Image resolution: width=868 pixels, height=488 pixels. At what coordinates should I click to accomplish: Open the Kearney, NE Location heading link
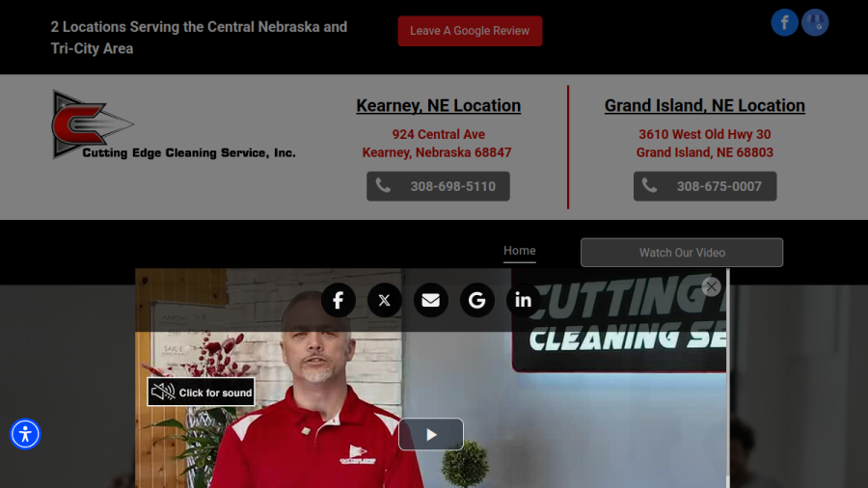[x=439, y=106]
